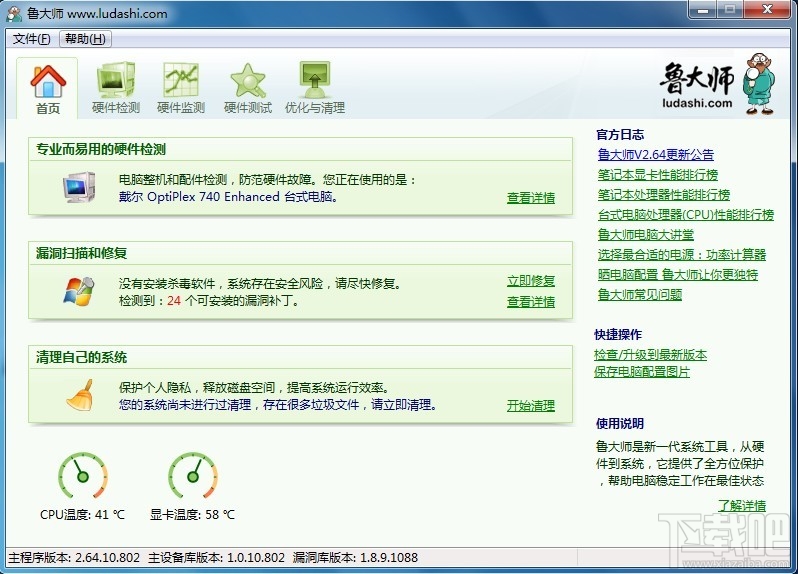Click text 没有安装杀毒软件，系统存在安全风险
The image size is (798, 574).
pos(221,283)
